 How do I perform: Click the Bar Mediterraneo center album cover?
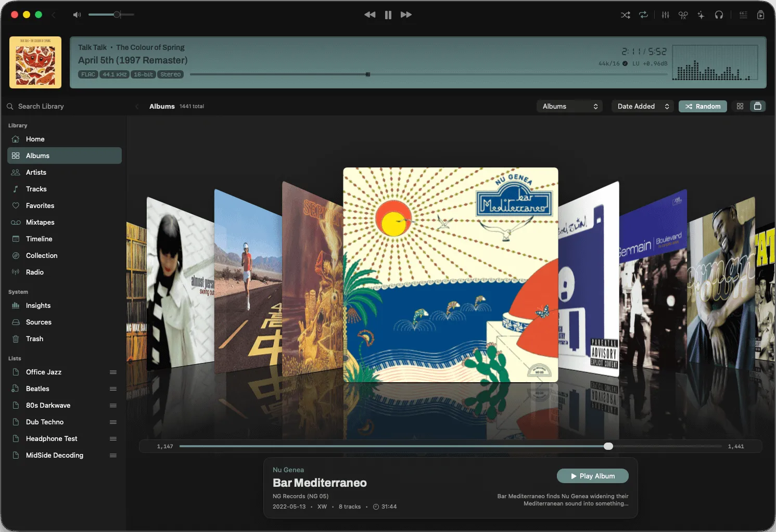[451, 275]
